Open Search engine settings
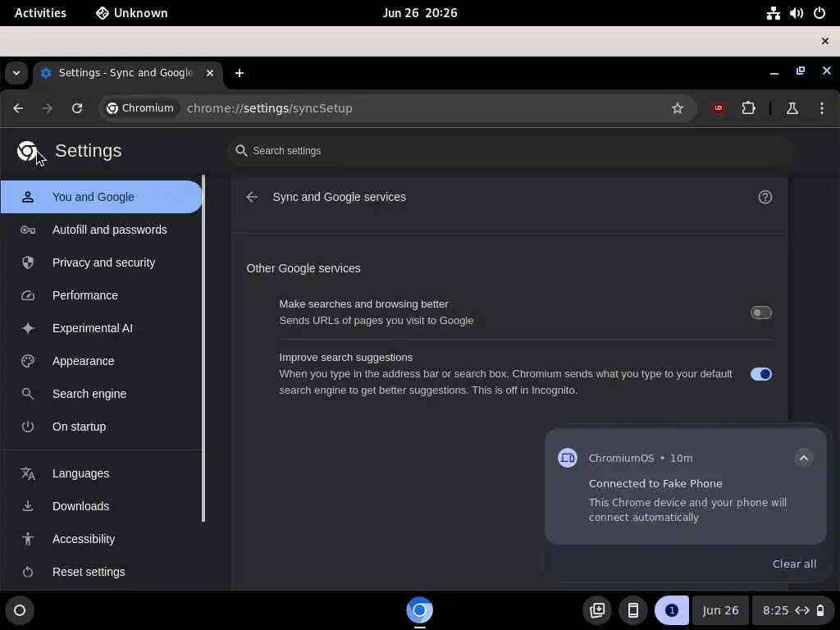 (101, 394)
